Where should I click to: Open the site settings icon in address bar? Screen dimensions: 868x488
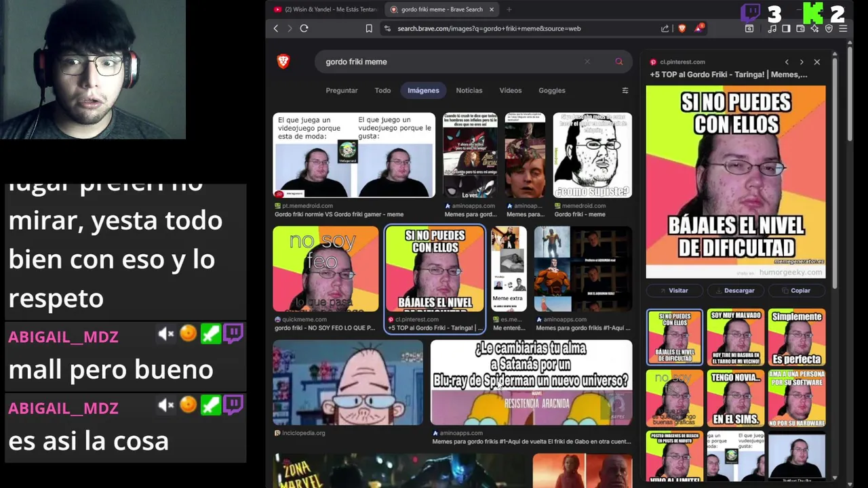click(387, 28)
